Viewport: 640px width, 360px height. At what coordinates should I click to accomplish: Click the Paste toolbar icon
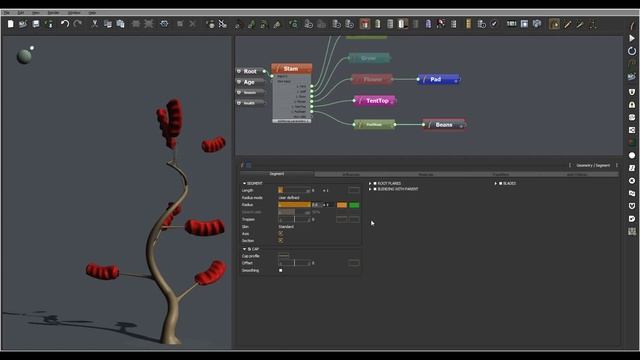pyautogui.click(x=120, y=24)
